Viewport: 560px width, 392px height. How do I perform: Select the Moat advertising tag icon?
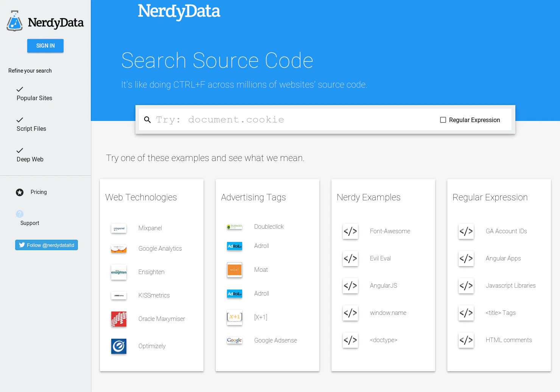(234, 270)
